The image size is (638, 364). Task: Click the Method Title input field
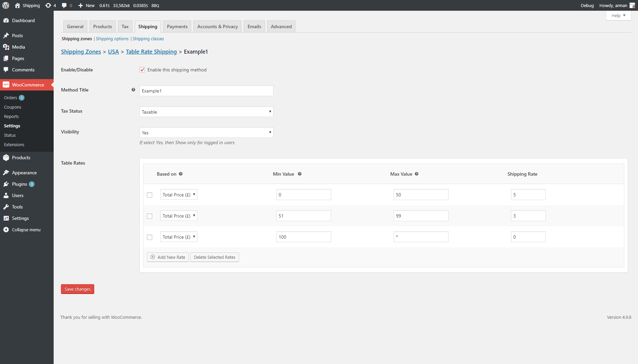pos(206,91)
